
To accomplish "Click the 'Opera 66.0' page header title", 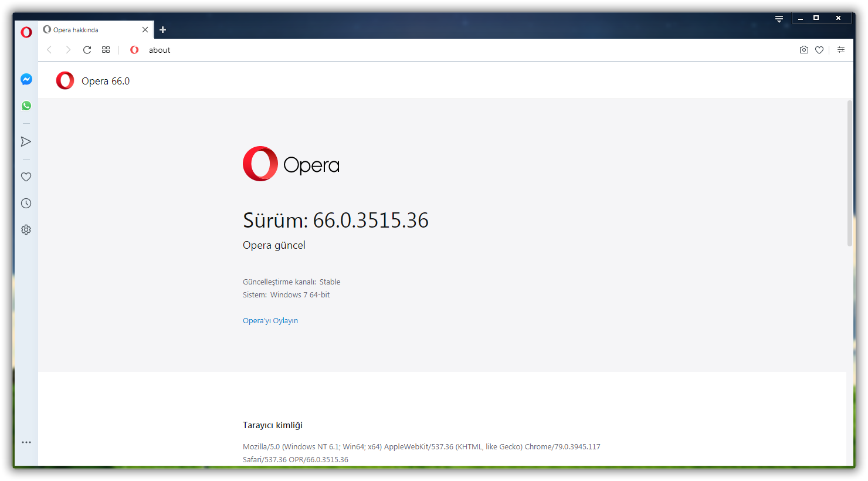I will pyautogui.click(x=106, y=81).
